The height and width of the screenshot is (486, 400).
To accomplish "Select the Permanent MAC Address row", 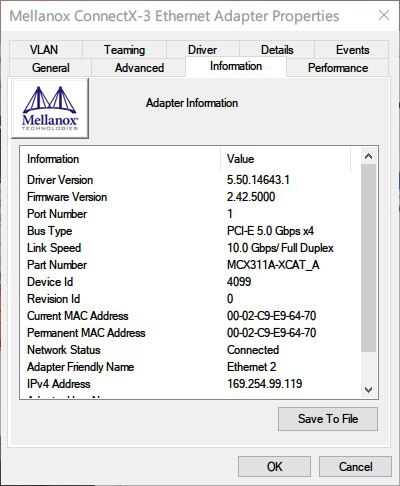I will [x=190, y=333].
